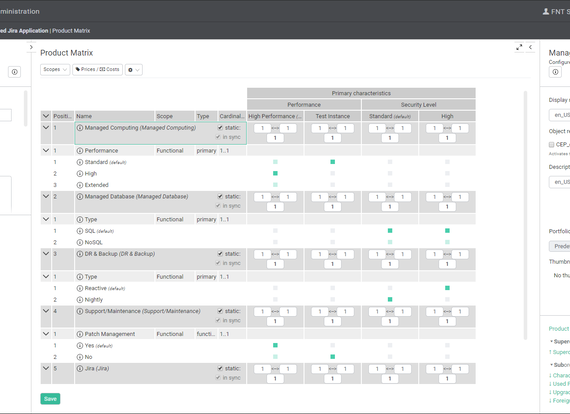Toggle static checkbox for Managed Database
570x414 pixels.
point(220,196)
